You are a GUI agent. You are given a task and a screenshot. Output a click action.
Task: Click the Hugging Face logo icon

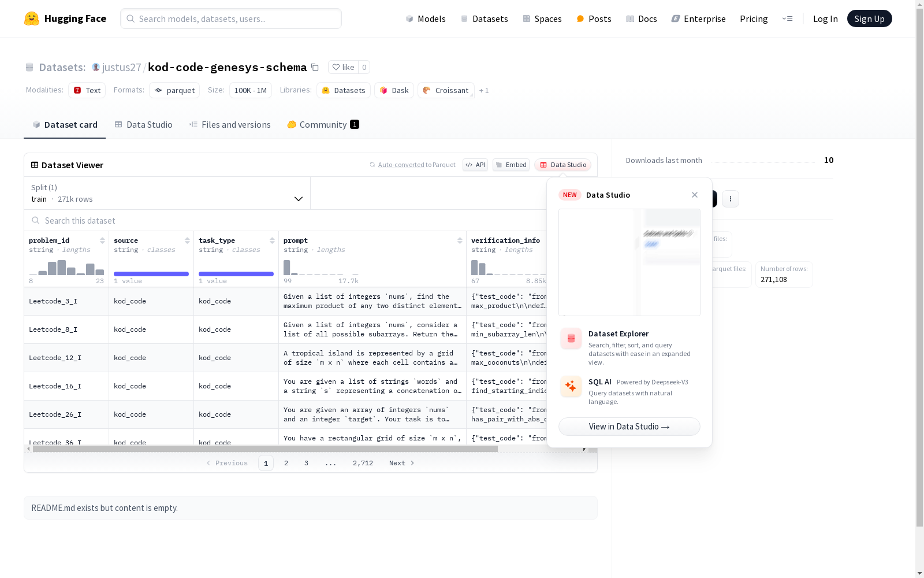coord(32,18)
